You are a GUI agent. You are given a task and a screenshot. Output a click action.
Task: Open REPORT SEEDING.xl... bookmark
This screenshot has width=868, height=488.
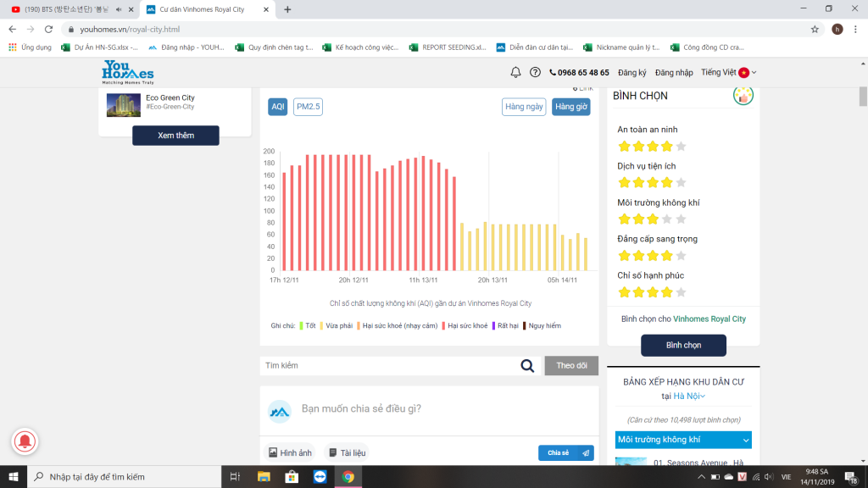pos(448,47)
